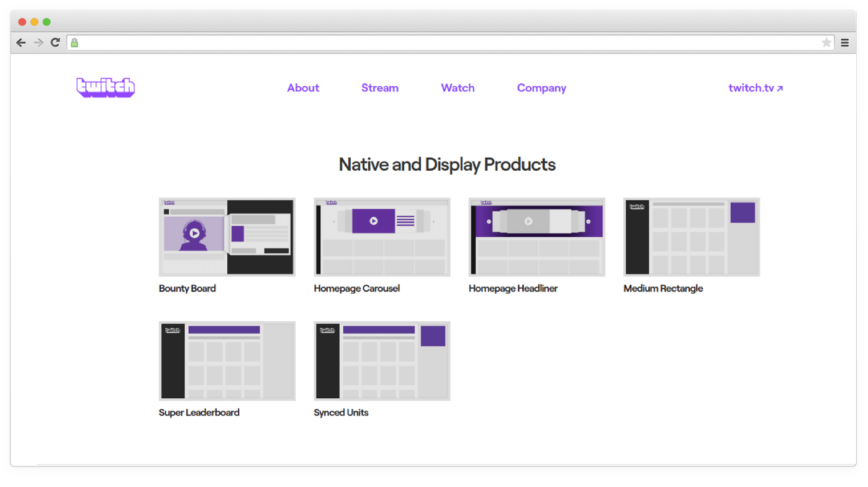Follow the twitch.tv external link
This screenshot has height=487, width=868.
click(756, 88)
